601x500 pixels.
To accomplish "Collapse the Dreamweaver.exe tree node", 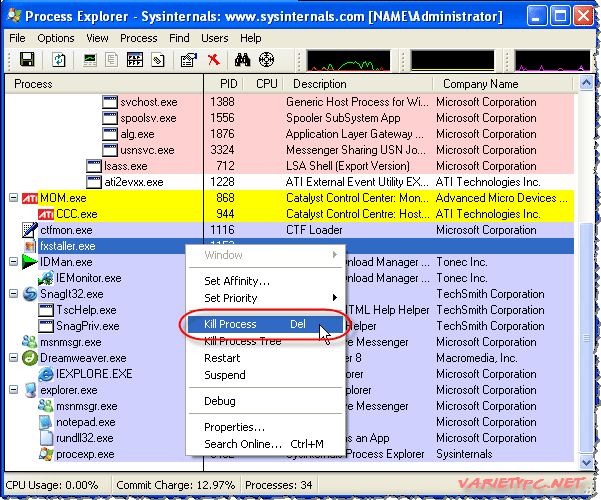I will (13, 358).
